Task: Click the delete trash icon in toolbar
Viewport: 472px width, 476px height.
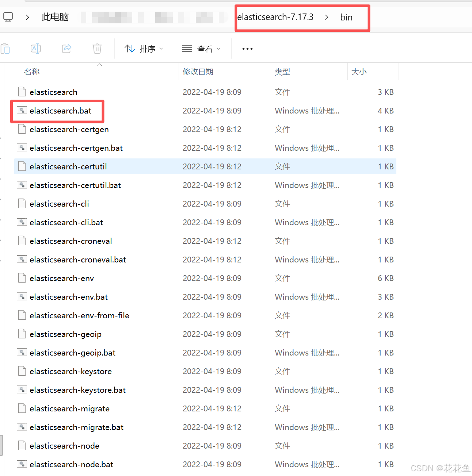Action: coord(97,49)
